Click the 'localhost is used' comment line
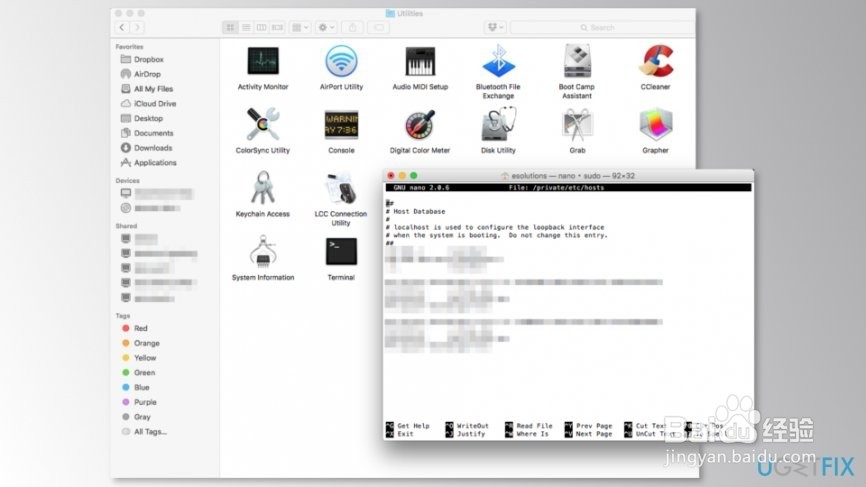 click(495, 227)
